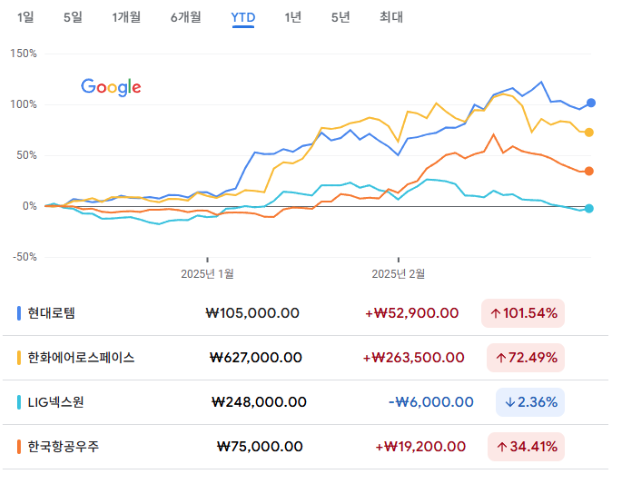Click the 100% y-axis label
This screenshot has width=626, height=480.
tap(24, 105)
